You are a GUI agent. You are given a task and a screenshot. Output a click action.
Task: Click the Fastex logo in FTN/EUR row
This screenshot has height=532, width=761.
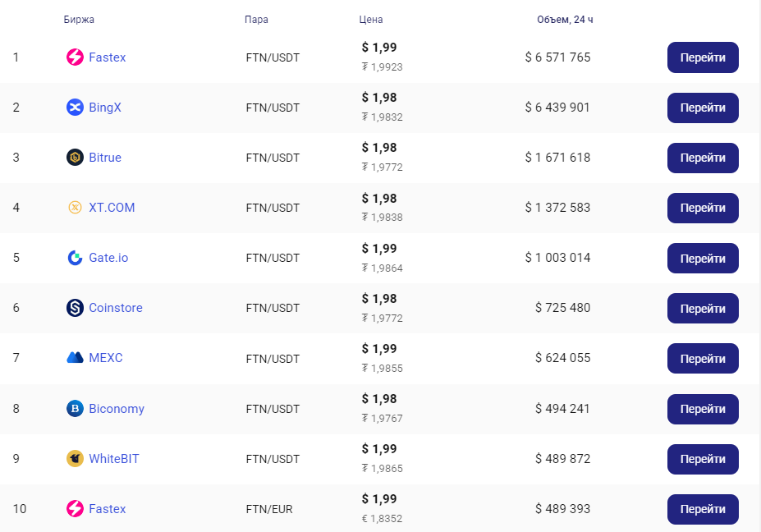click(x=75, y=509)
